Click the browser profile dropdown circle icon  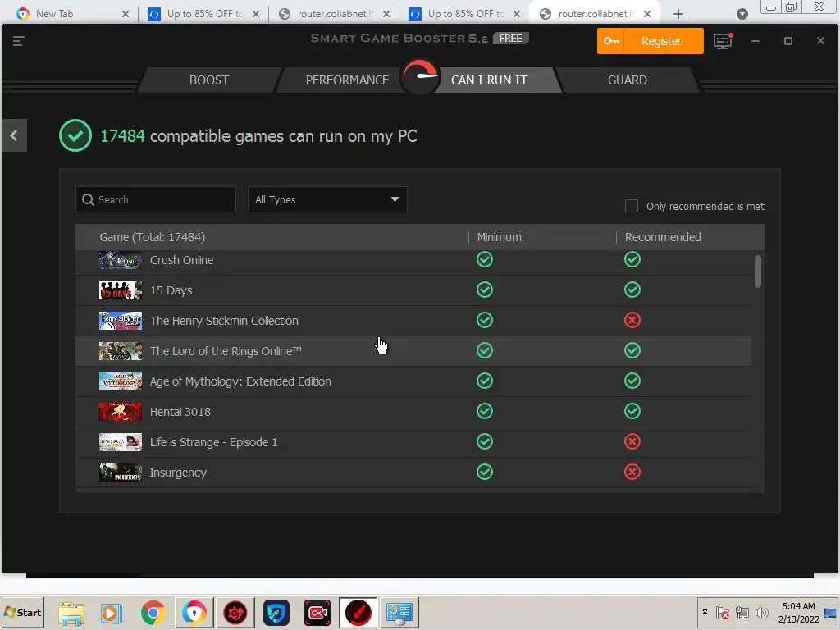(x=742, y=15)
